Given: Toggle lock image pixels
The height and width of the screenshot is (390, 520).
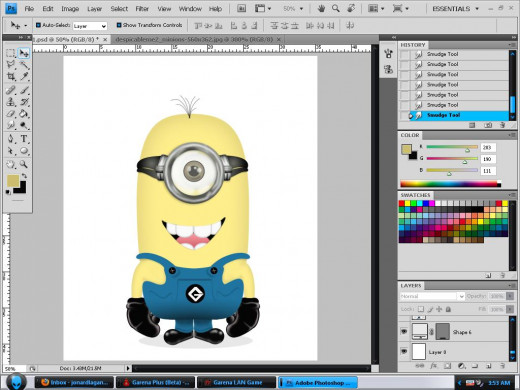Looking at the screenshot, I should [x=430, y=309].
